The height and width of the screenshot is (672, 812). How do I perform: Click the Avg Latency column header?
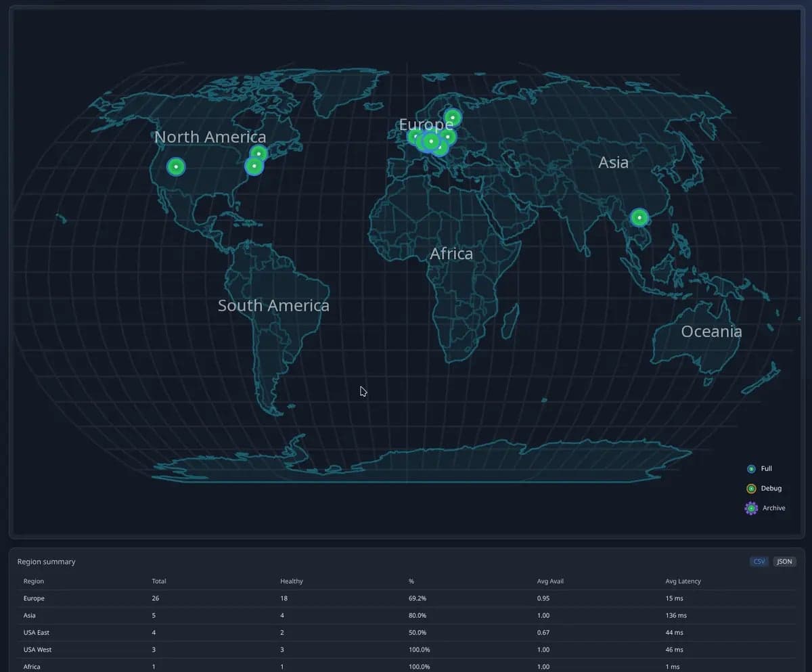[683, 581]
